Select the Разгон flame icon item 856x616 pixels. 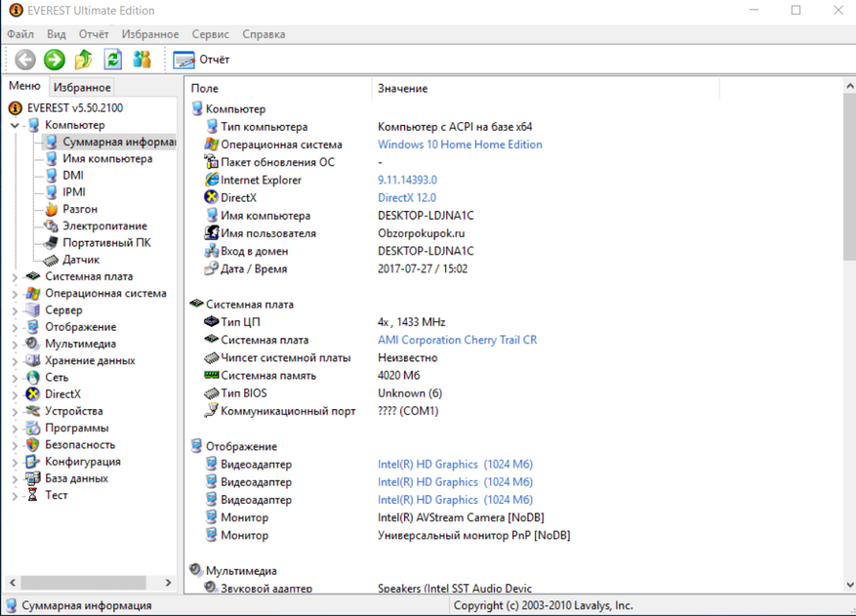(x=52, y=209)
